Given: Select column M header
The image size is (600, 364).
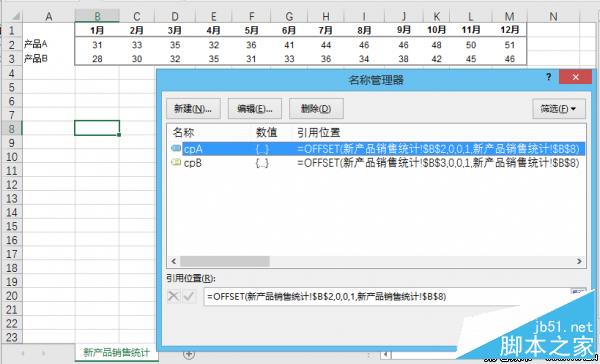Looking at the screenshot, I should point(509,16).
